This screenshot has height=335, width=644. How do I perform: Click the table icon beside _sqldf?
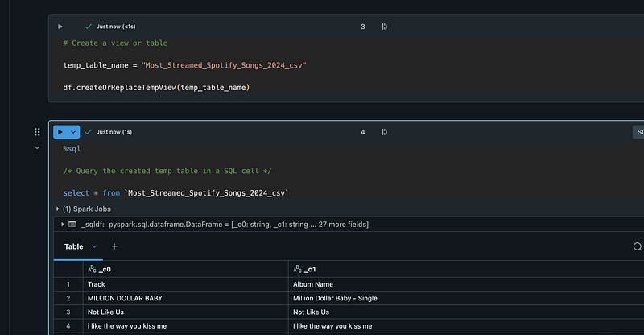click(72, 225)
